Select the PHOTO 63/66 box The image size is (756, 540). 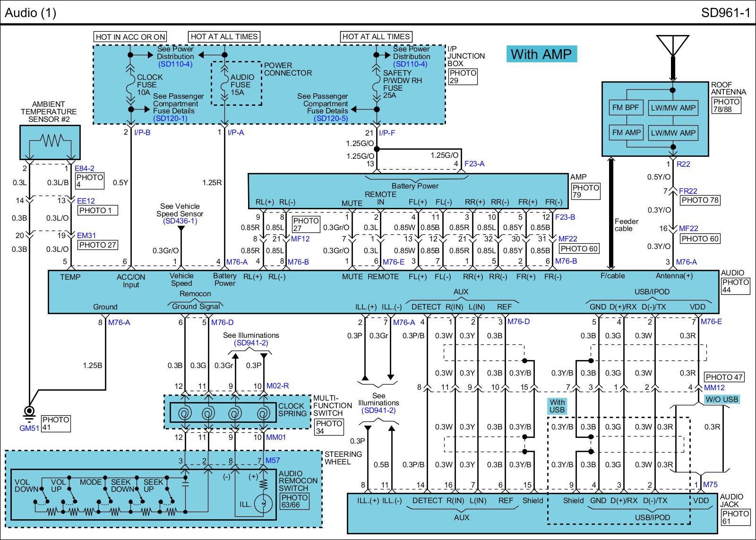pyautogui.click(x=295, y=501)
